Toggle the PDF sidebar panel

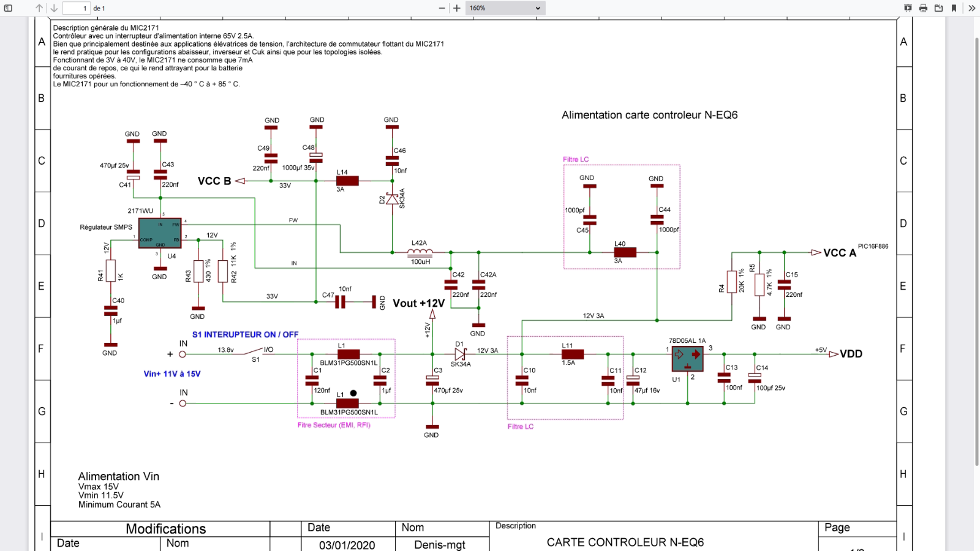point(9,8)
